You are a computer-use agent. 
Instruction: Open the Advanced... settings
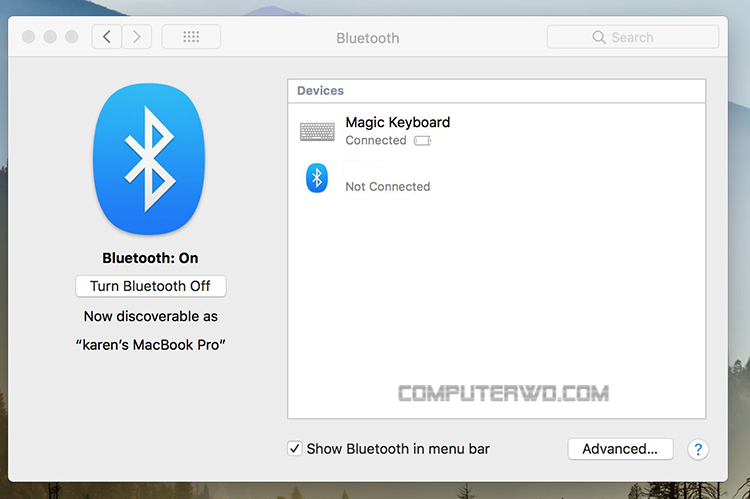(620, 449)
